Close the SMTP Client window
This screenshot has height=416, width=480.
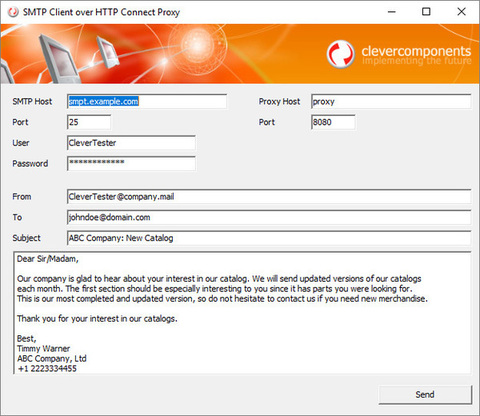tap(461, 12)
